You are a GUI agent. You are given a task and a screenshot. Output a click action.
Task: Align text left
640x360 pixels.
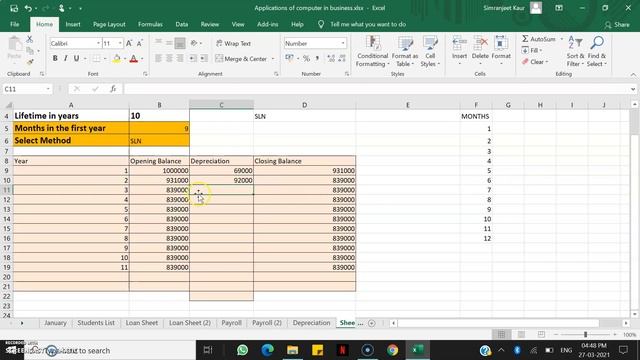[158, 59]
